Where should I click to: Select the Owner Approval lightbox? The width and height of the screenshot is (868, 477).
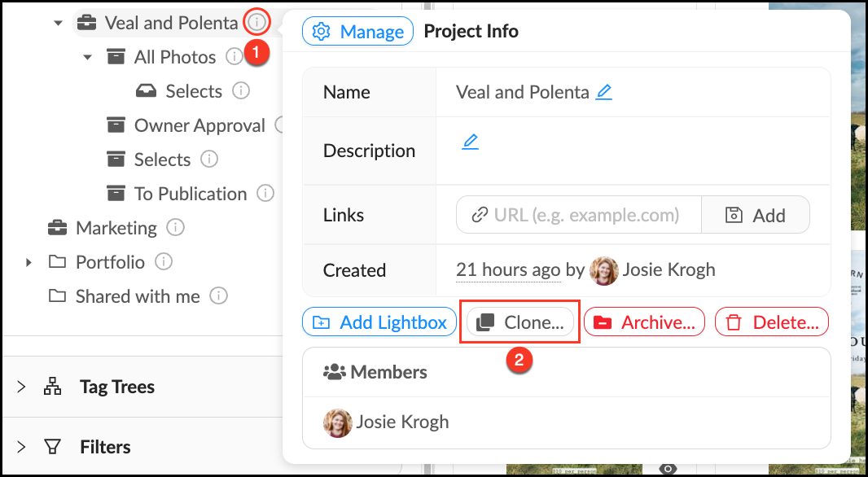pos(199,125)
